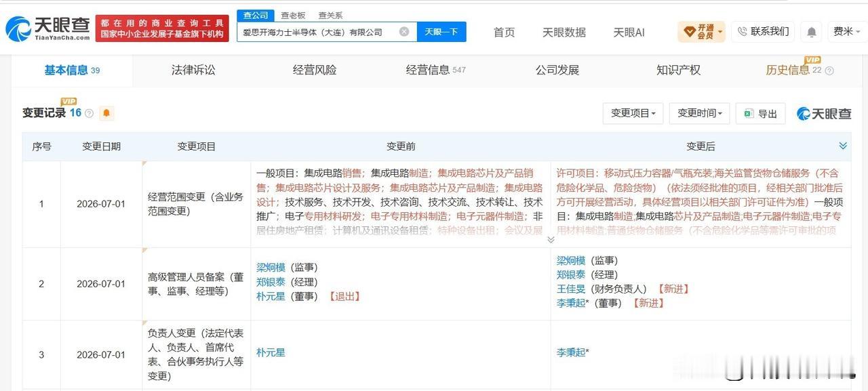This screenshot has height=391, width=868.
Task: Click the 变更项目 column header
Action: pyautogui.click(x=197, y=146)
